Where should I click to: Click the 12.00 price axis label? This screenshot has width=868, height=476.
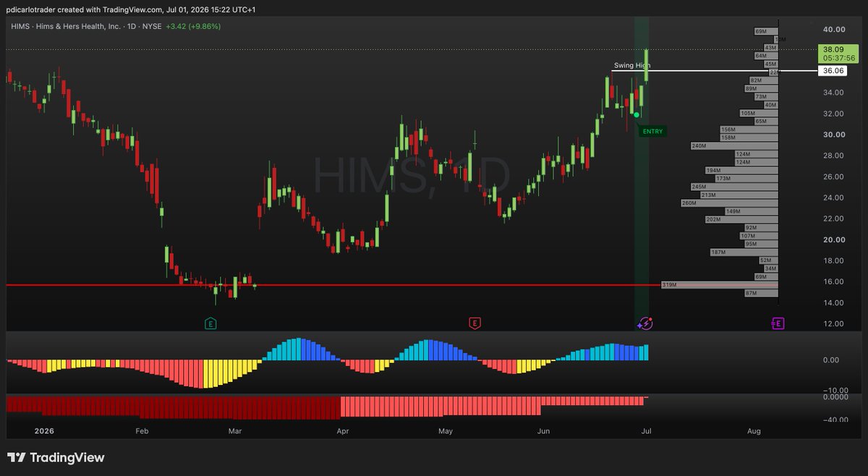pyautogui.click(x=834, y=324)
